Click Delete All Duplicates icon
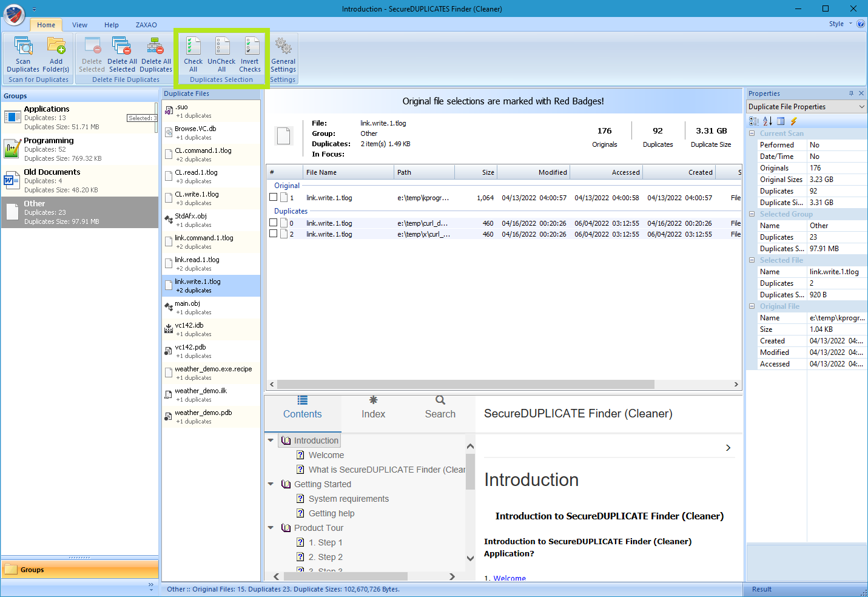Screen dimensions: 868x597 [x=156, y=47]
